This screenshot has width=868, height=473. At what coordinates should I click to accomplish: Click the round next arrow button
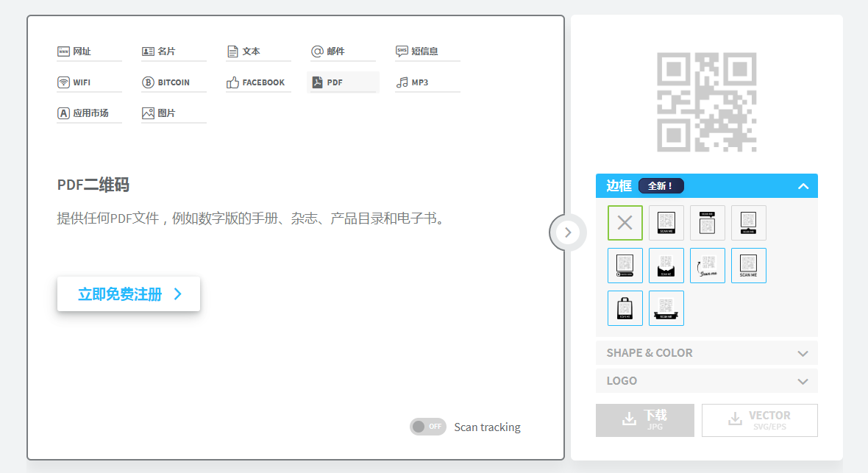point(567,232)
